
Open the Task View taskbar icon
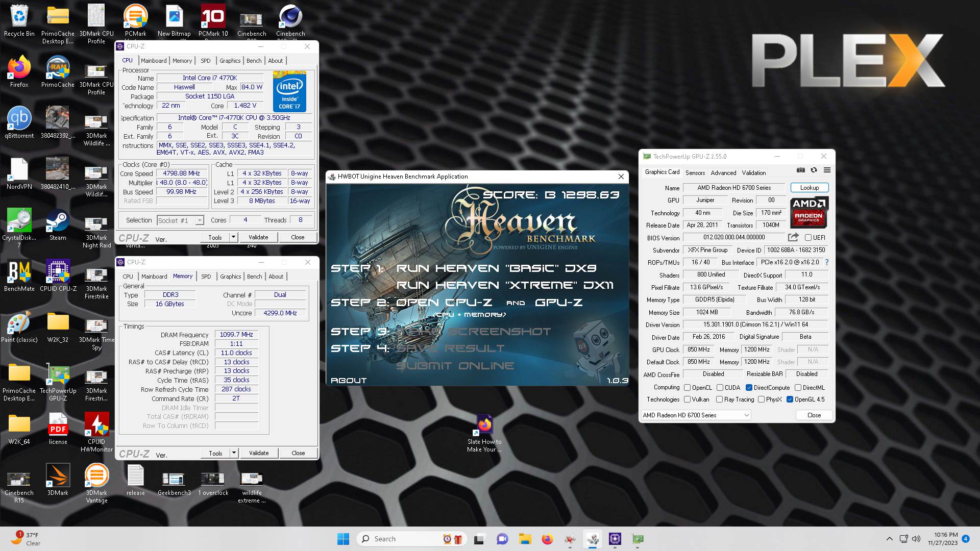coord(479,539)
